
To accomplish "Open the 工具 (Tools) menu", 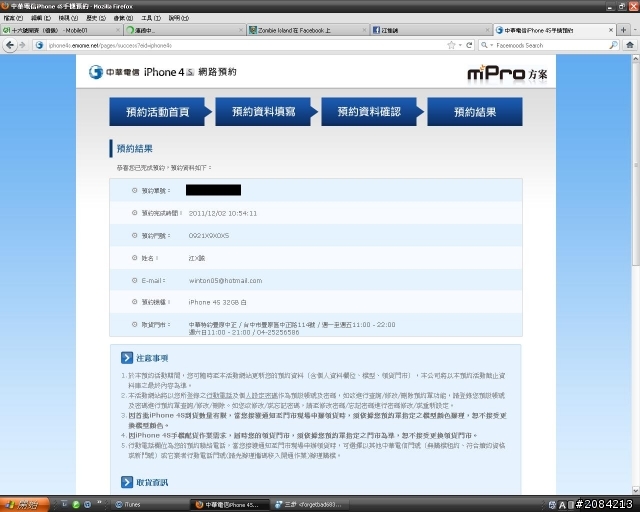I will point(151,18).
